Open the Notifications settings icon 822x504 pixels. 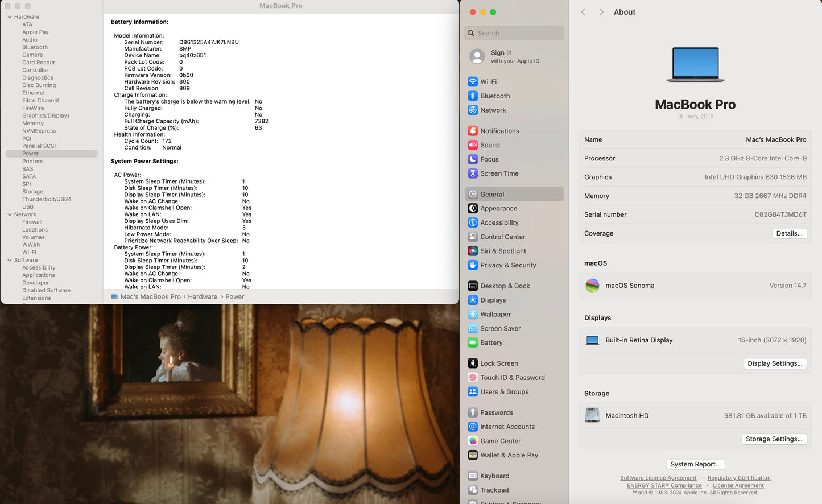pos(473,131)
